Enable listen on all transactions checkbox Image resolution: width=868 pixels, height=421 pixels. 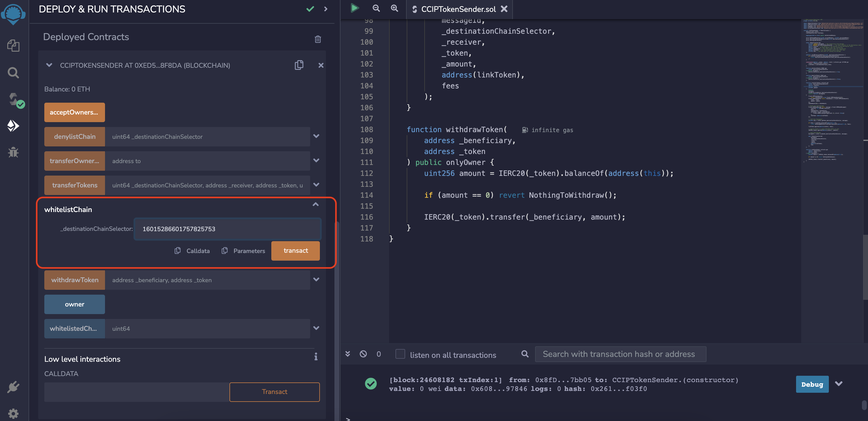click(400, 354)
